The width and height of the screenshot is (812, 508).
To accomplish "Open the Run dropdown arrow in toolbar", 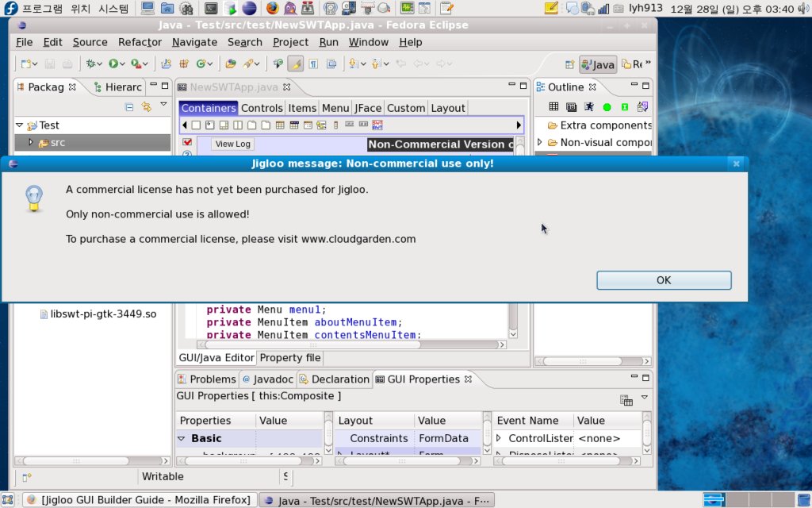I will tap(122, 63).
